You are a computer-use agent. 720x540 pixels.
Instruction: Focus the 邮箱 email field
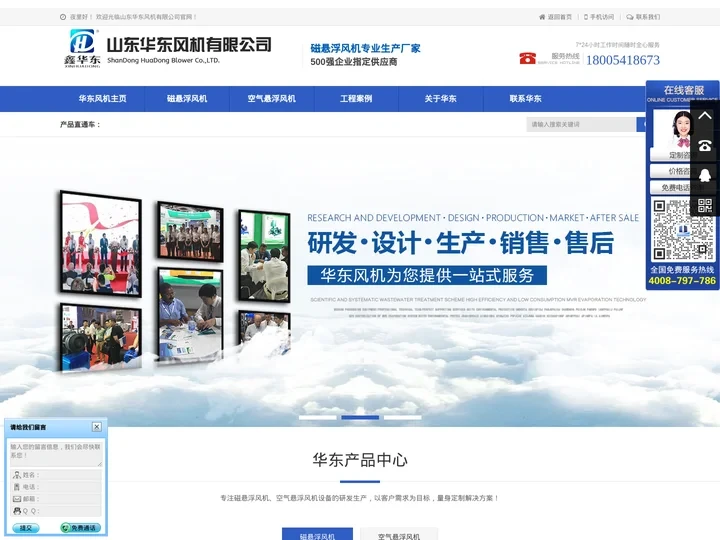[56, 499]
